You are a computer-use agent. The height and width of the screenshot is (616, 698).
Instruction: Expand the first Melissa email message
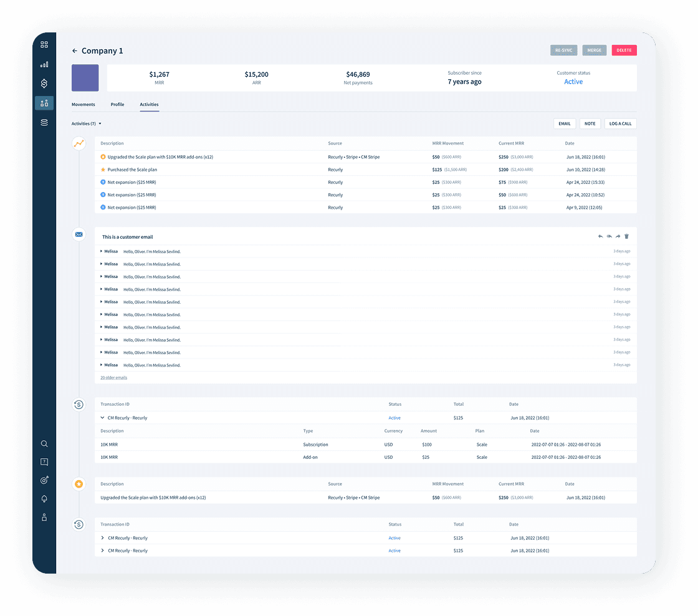pyautogui.click(x=102, y=251)
